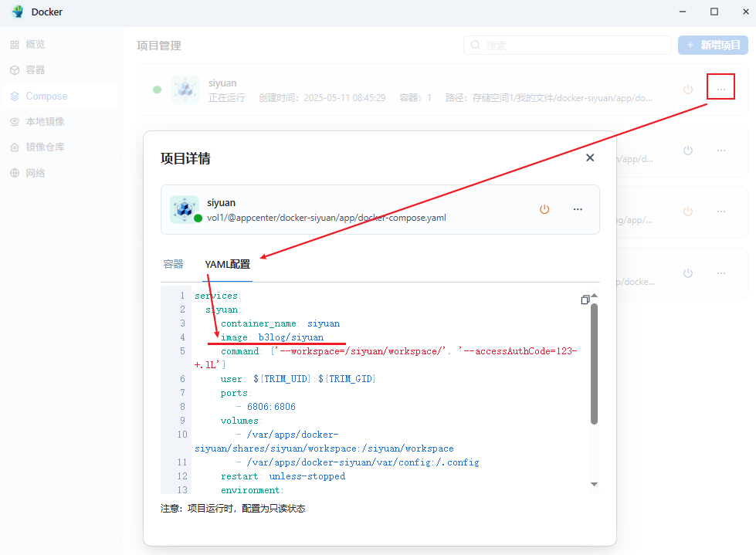
Task: Open 本地镜像 local images in sidebar
Action: click(x=37, y=121)
